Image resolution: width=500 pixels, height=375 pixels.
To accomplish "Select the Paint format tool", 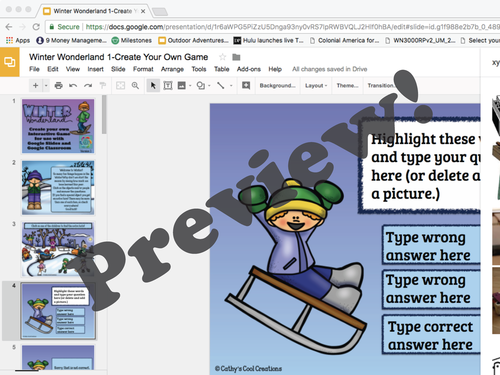I will point(103,86).
